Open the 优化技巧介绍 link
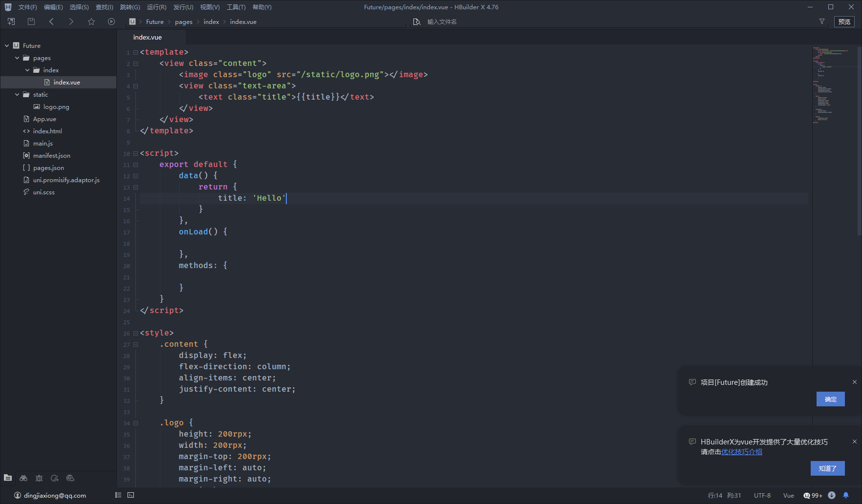862x504 pixels. [x=742, y=452]
